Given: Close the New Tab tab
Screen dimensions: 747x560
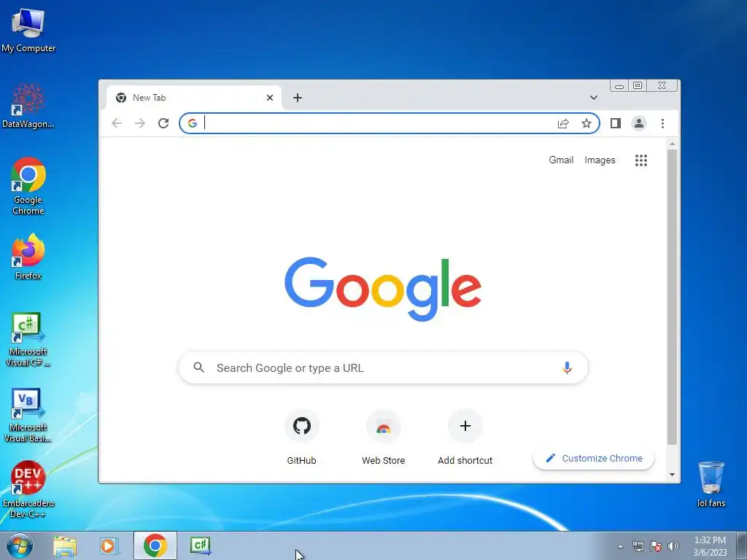Looking at the screenshot, I should pyautogui.click(x=270, y=98).
